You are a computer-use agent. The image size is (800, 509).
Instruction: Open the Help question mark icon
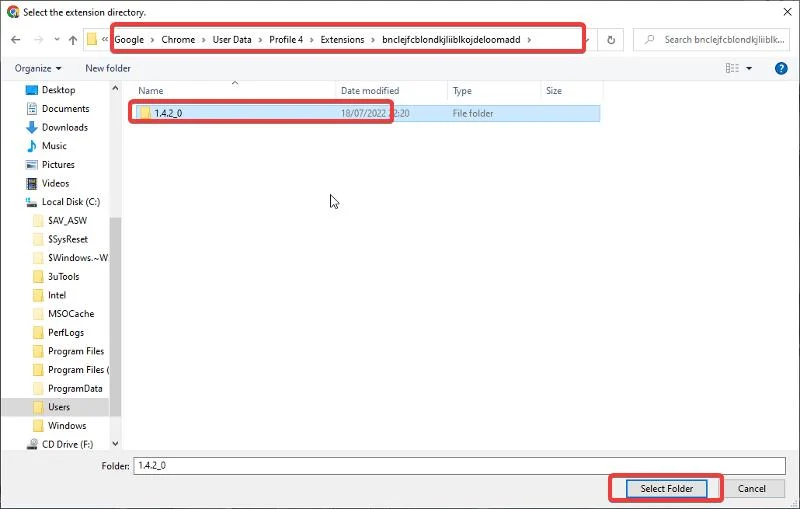(781, 68)
